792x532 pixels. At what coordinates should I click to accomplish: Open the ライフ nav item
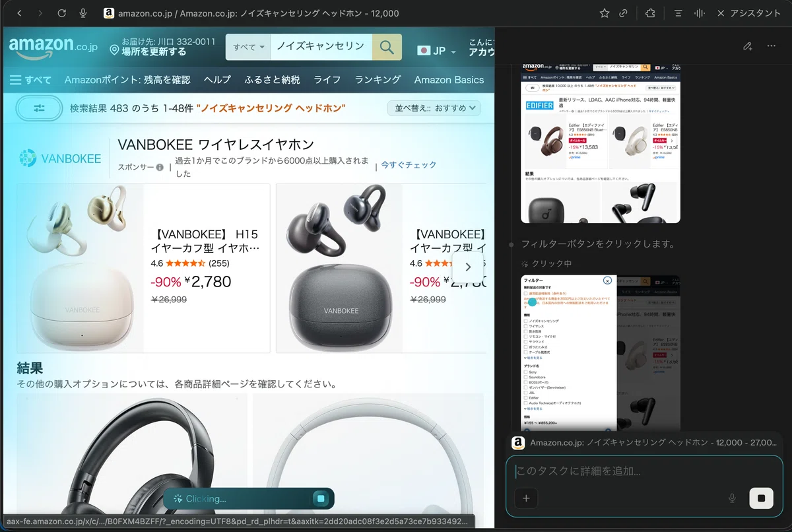[327, 80]
